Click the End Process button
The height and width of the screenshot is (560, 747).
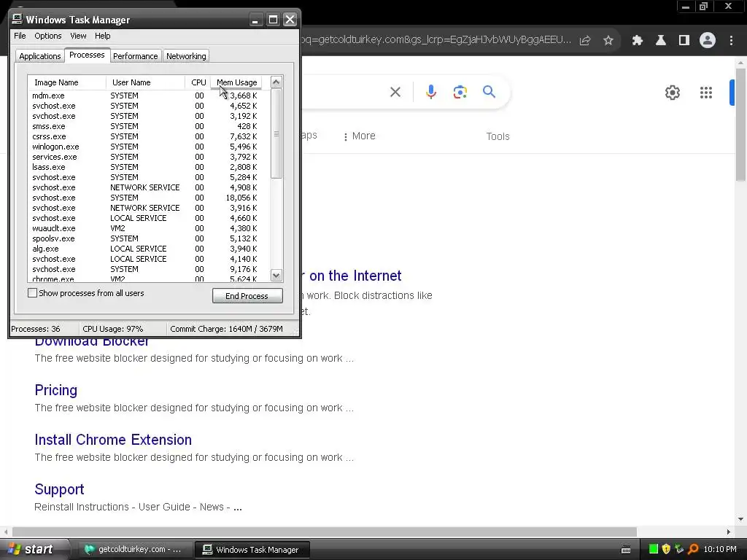click(x=247, y=296)
